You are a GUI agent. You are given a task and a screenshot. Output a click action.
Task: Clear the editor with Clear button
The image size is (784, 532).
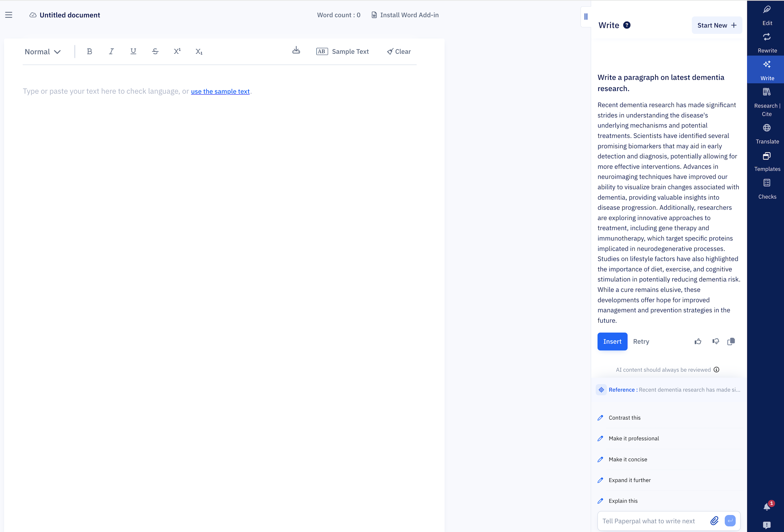tap(399, 51)
